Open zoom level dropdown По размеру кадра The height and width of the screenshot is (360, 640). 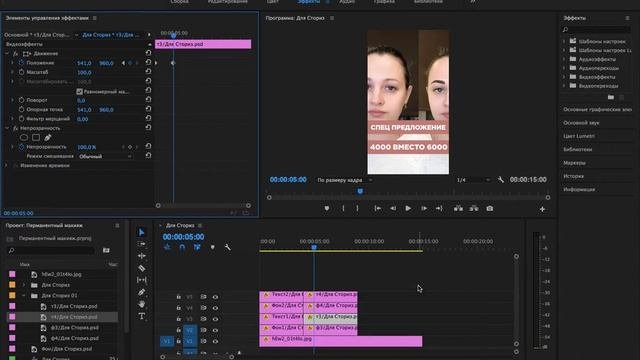point(345,180)
